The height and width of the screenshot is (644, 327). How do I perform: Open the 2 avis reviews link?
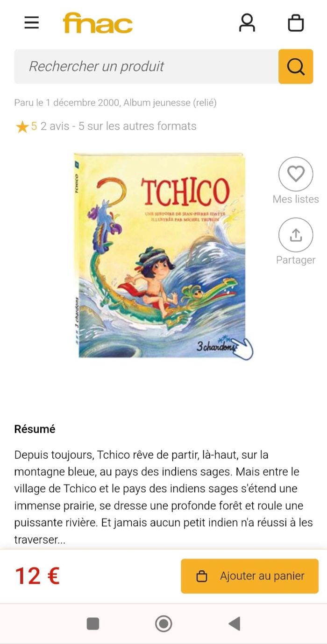pos(55,126)
